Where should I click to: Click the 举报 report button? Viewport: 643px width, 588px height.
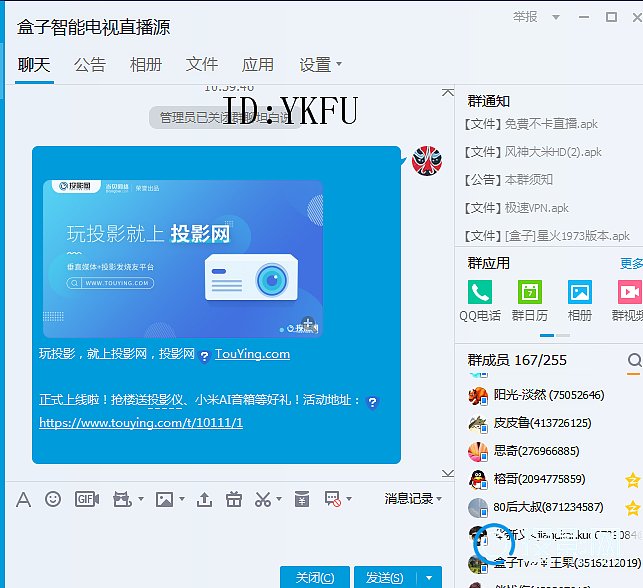coord(525,17)
